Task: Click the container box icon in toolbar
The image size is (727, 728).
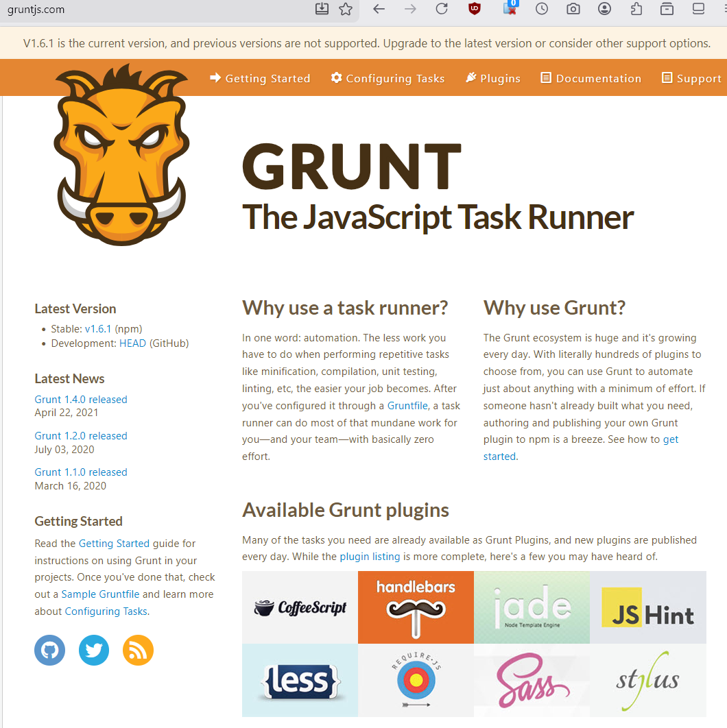Action: [x=667, y=9]
